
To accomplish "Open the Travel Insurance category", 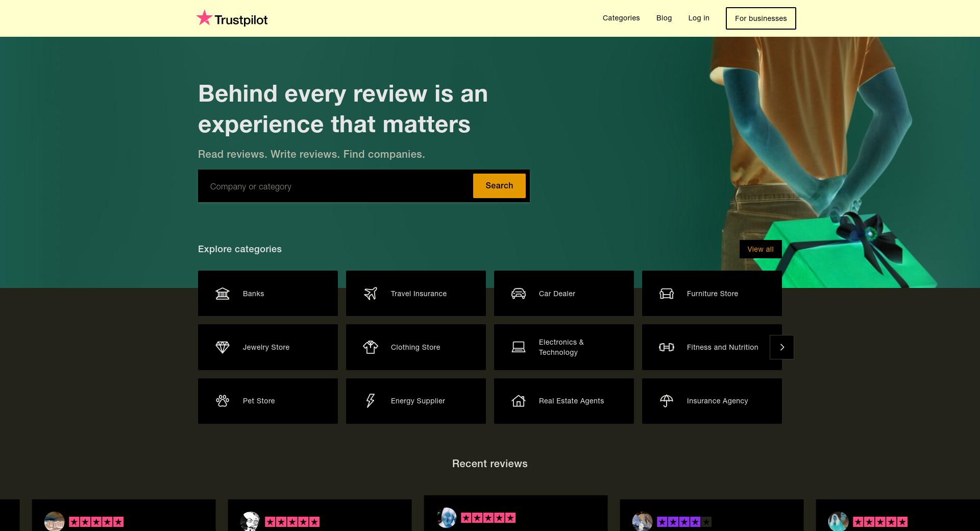I will (x=416, y=294).
